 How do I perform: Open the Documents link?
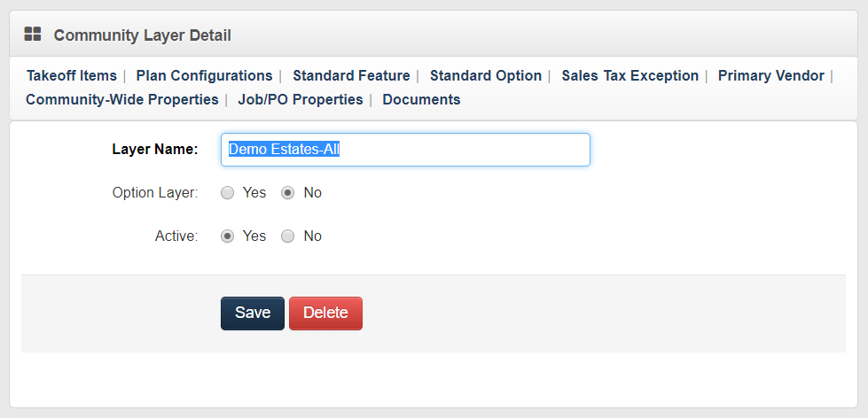point(421,100)
